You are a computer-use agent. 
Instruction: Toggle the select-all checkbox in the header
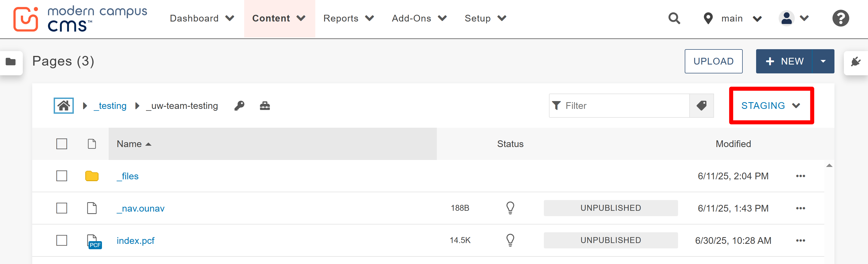62,144
